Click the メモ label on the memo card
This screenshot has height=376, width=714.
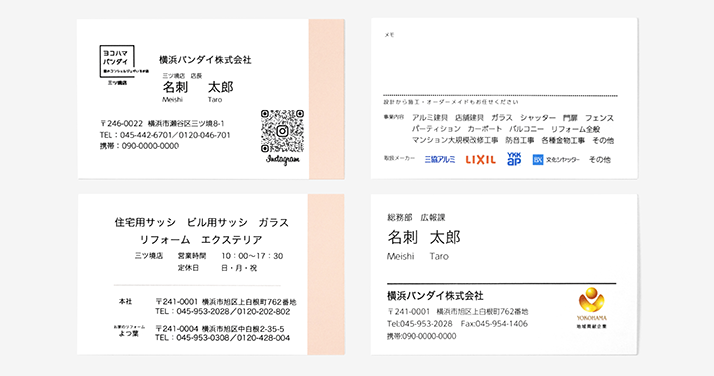point(389,35)
